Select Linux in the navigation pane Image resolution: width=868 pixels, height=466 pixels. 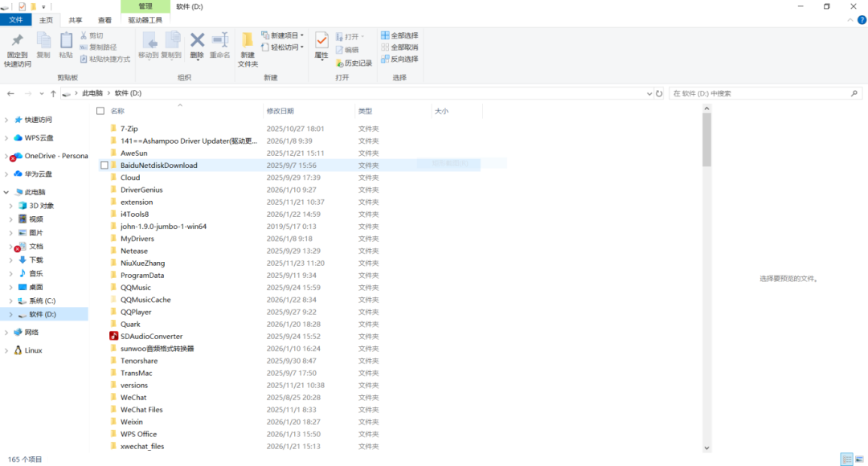(x=33, y=350)
